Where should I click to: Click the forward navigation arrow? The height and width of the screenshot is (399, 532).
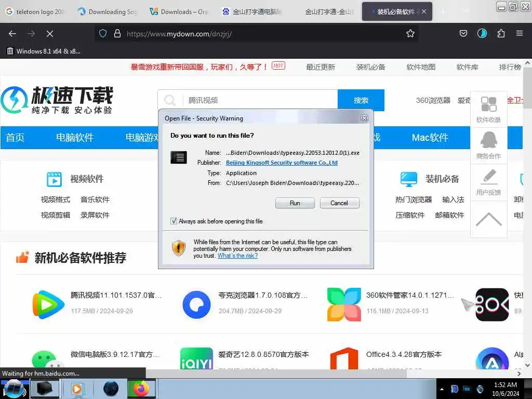point(31,34)
